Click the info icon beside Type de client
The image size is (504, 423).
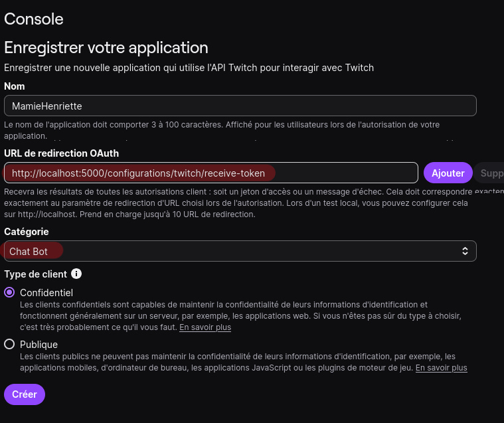click(x=76, y=274)
